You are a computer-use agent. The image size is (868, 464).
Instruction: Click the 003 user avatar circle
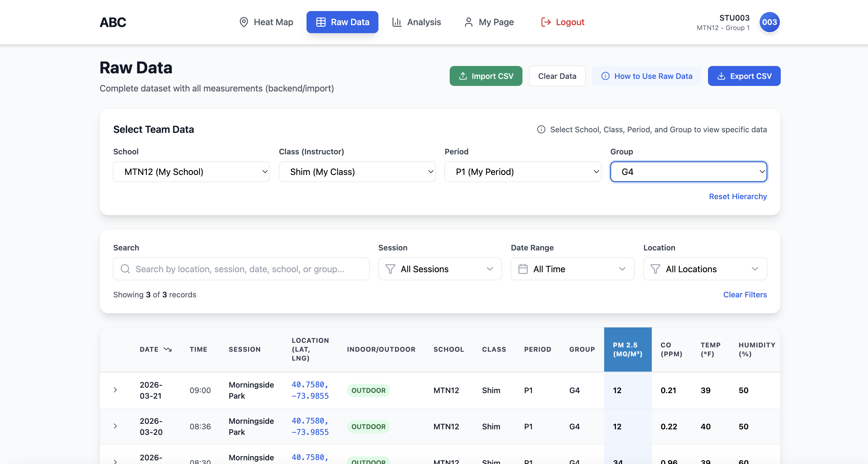769,22
